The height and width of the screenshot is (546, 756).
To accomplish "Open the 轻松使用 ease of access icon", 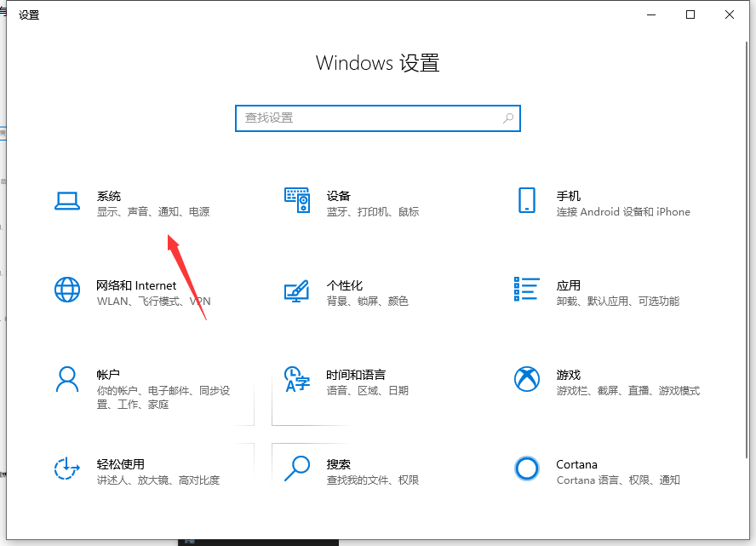I will point(67,468).
